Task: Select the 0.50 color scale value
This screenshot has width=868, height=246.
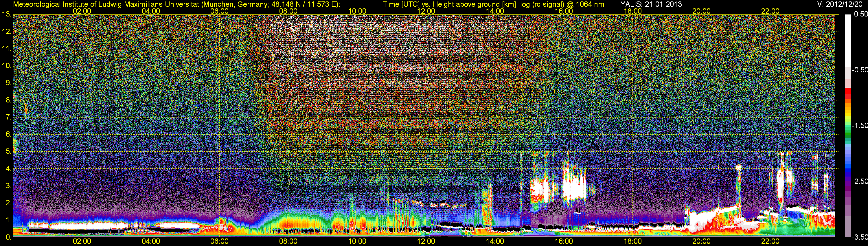Action: pyautogui.click(x=860, y=14)
